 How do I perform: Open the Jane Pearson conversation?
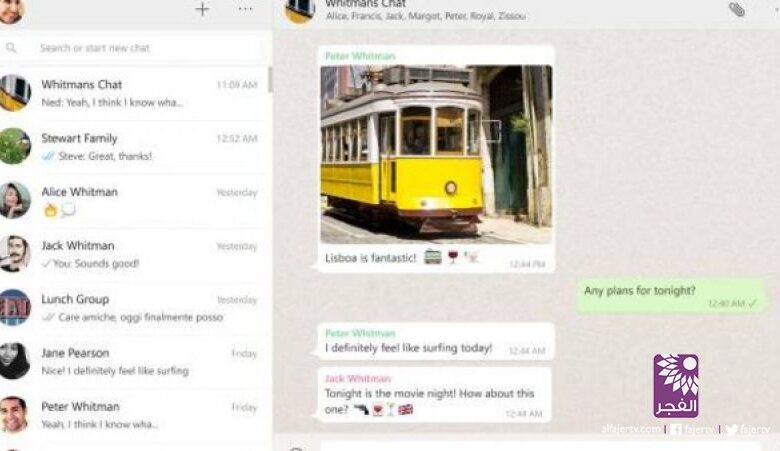135,361
